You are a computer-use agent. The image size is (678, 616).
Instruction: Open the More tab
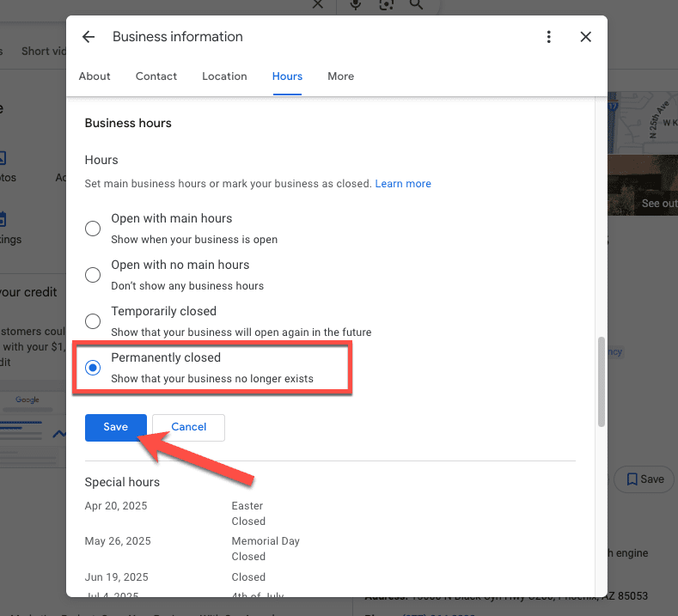pyautogui.click(x=340, y=76)
